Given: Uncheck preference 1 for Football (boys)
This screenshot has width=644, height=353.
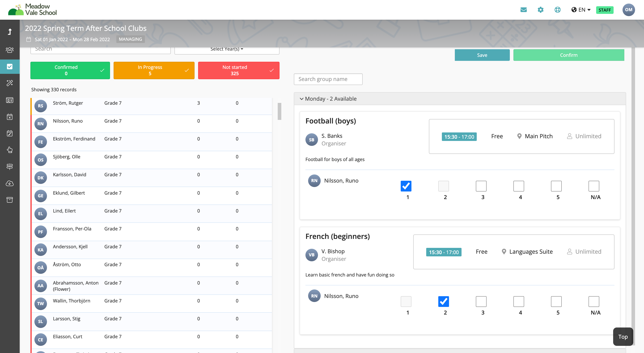Looking at the screenshot, I should tap(406, 186).
